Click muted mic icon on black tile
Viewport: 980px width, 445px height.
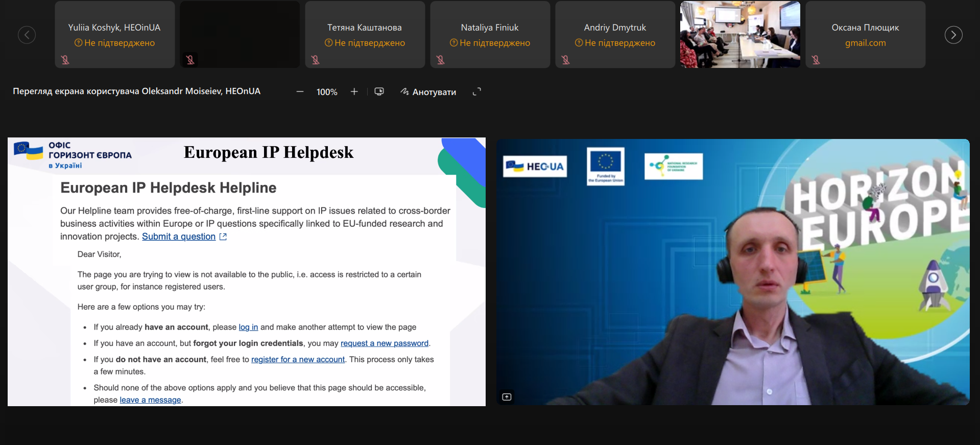[190, 60]
